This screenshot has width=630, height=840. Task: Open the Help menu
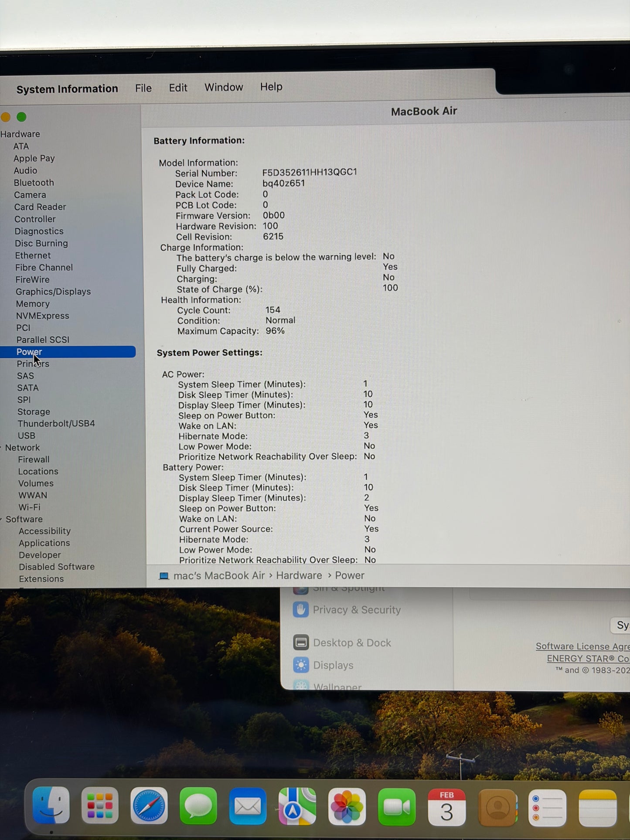pos(271,87)
